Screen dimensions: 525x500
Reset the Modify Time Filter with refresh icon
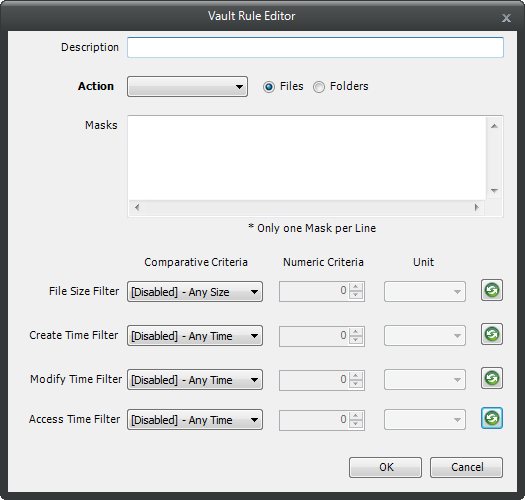click(492, 378)
